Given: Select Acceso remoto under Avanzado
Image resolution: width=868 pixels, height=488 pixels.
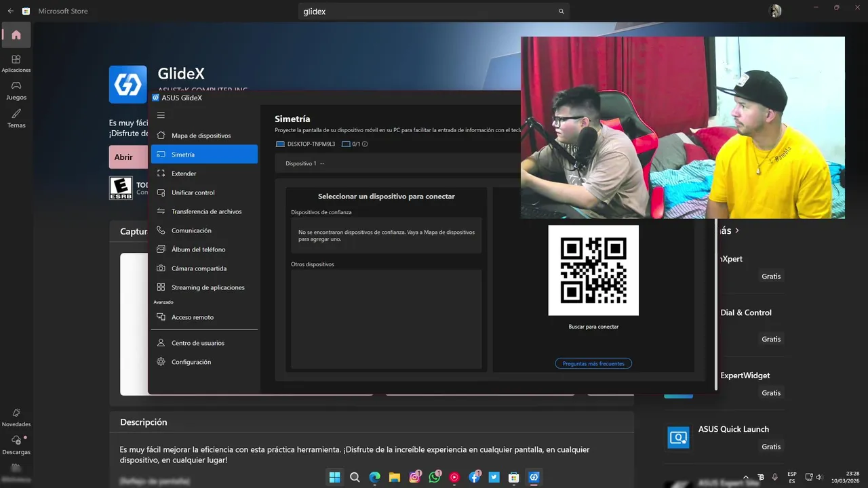Looking at the screenshot, I should coord(204,317).
